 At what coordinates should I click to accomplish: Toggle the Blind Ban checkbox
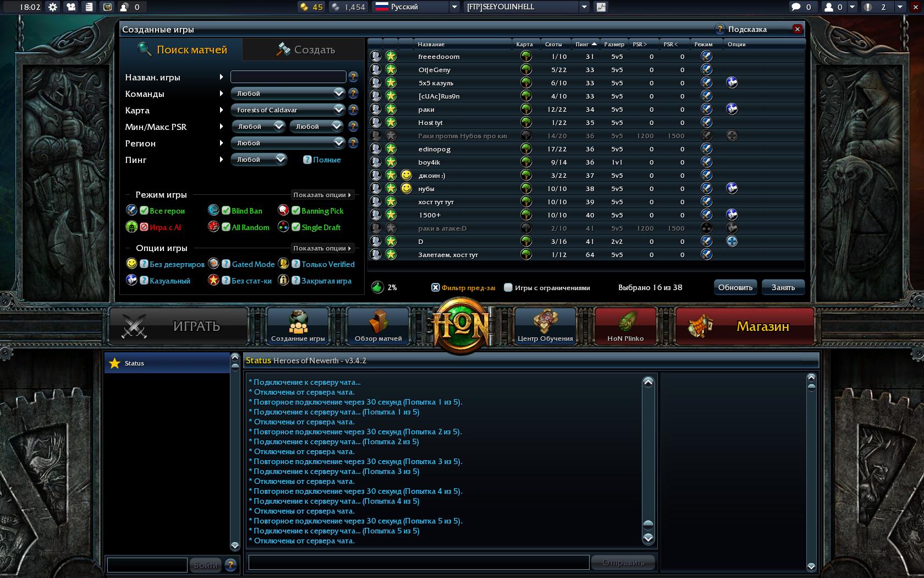[226, 210]
